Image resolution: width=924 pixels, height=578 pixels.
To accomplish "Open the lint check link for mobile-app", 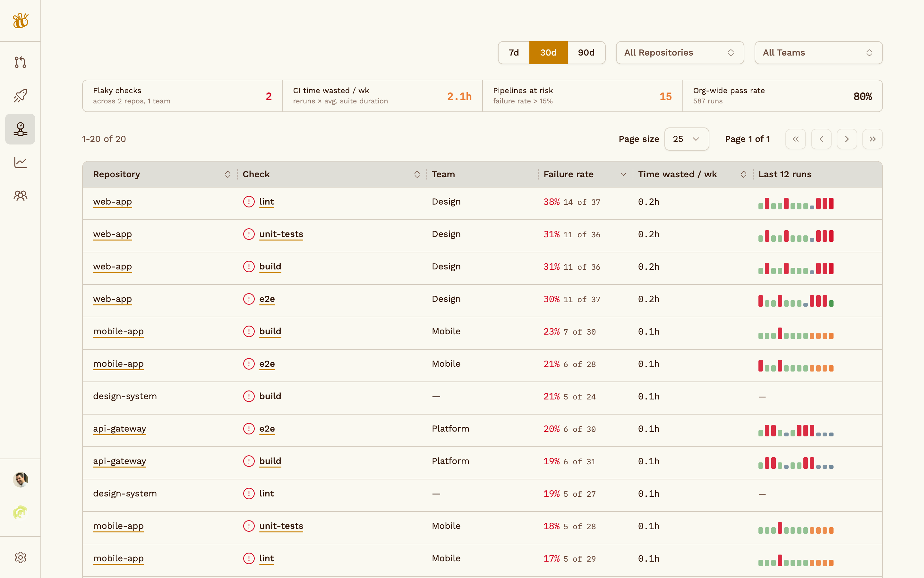I will click(x=267, y=558).
